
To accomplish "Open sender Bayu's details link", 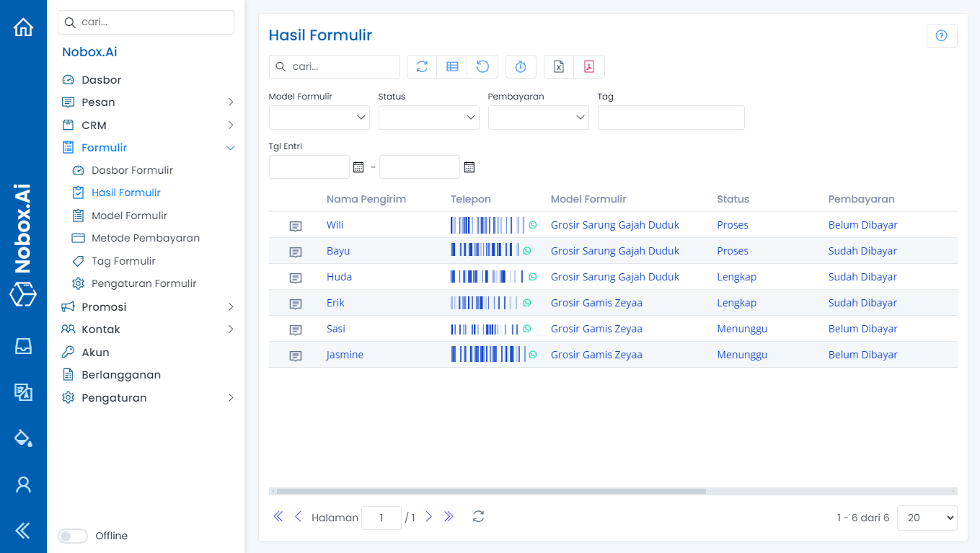I will [x=337, y=250].
